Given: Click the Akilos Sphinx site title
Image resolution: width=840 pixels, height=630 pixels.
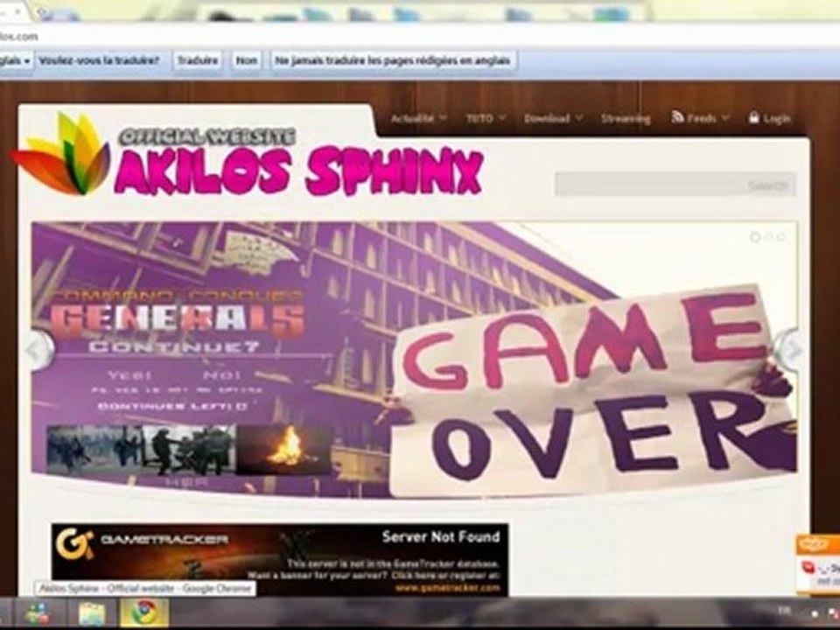Looking at the screenshot, I should (298, 171).
